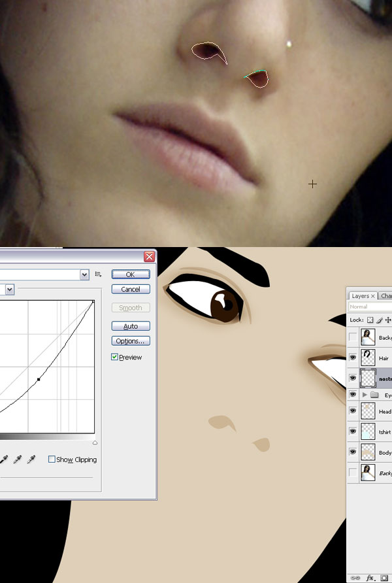Viewport: 392px width, 583px height.
Task: Select the midpoint control point on the curve
Action: coord(39,379)
